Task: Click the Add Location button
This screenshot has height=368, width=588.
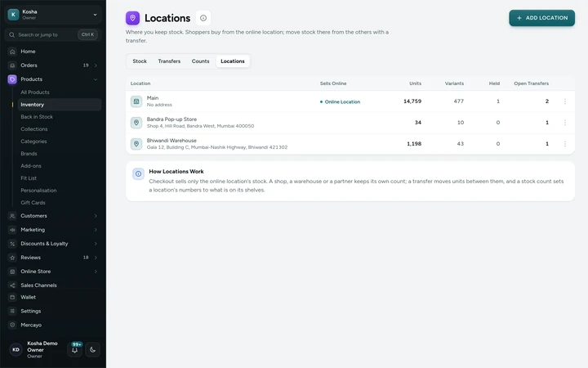Action: 542,18
